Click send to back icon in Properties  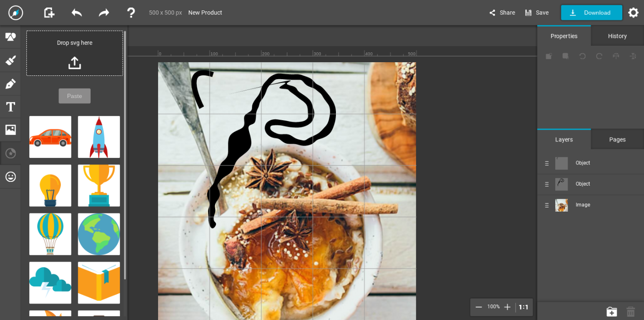click(x=565, y=56)
